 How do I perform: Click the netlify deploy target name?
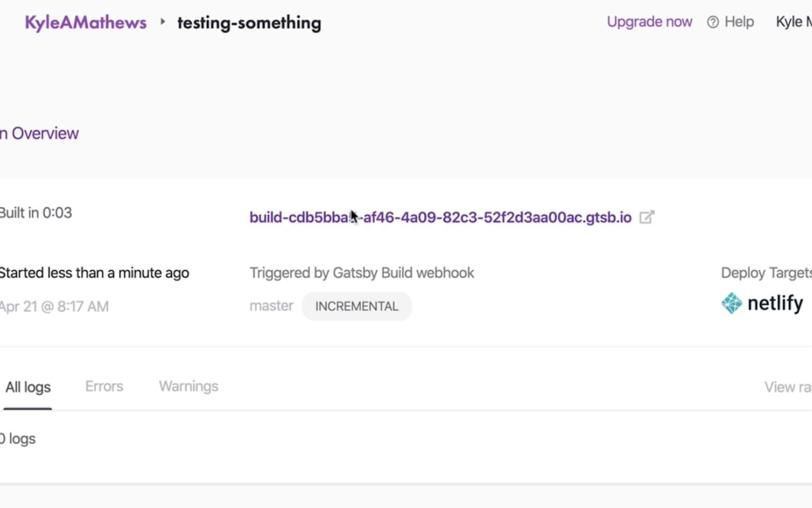(x=775, y=304)
